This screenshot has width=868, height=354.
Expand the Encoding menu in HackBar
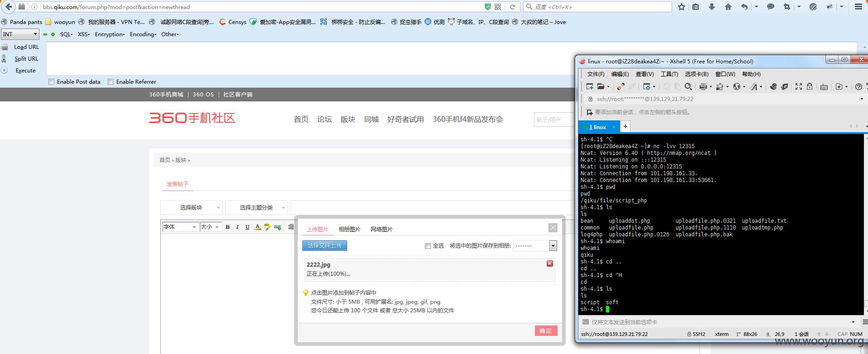(143, 34)
